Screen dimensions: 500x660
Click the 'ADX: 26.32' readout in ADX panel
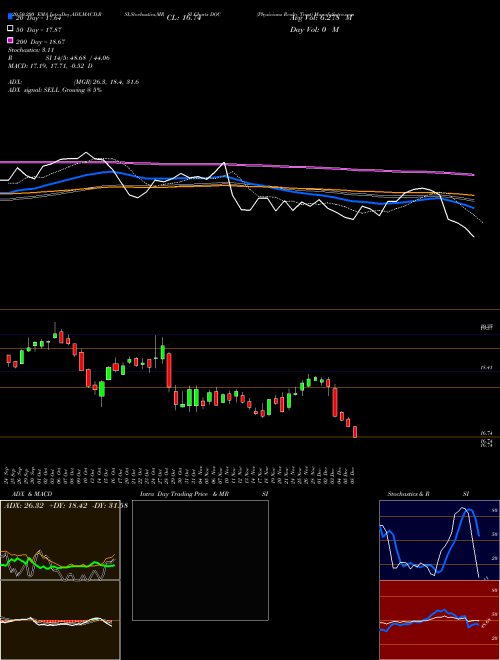23,505
